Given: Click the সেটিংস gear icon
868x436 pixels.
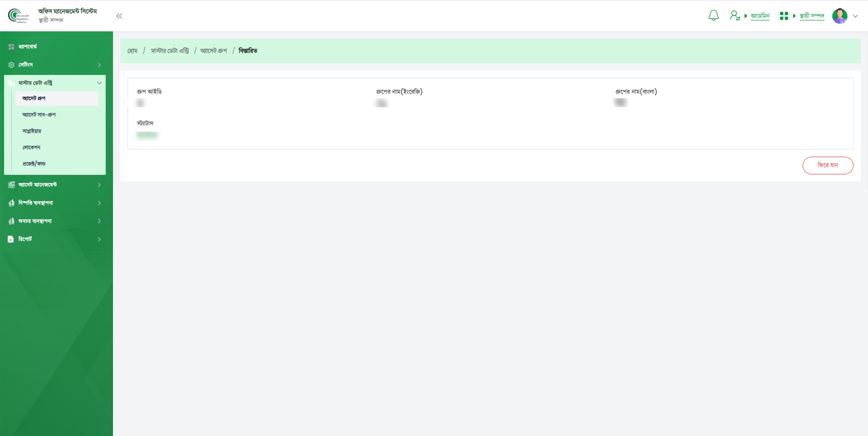Looking at the screenshot, I should pos(11,65).
